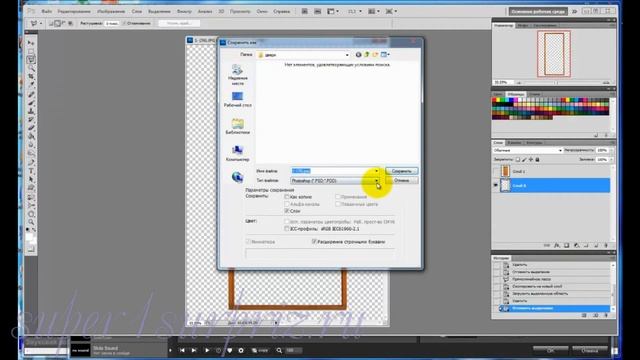Click the add layer style fx icon
This screenshot has width=640, height=360.
pos(557,246)
